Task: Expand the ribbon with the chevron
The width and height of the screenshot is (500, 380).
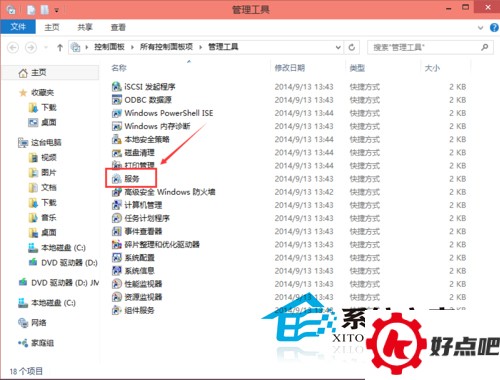Action: (x=480, y=28)
